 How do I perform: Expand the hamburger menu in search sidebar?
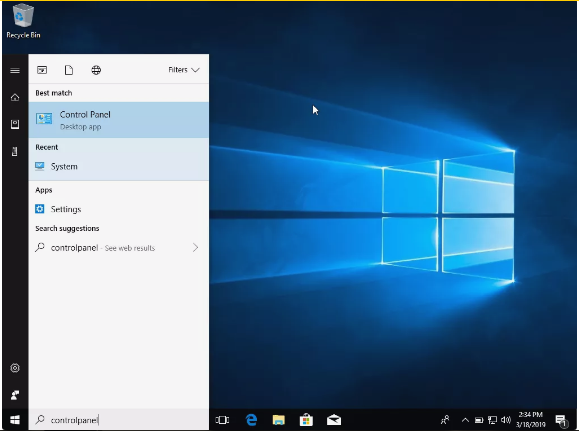(x=15, y=71)
